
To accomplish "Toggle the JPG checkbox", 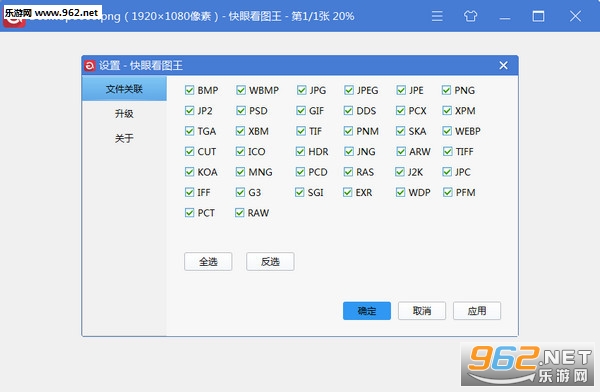I will 302,90.
